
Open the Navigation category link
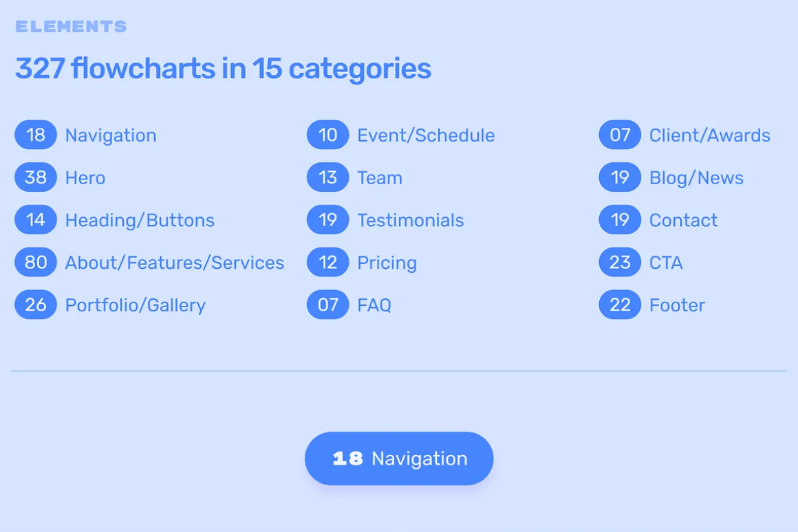point(111,135)
